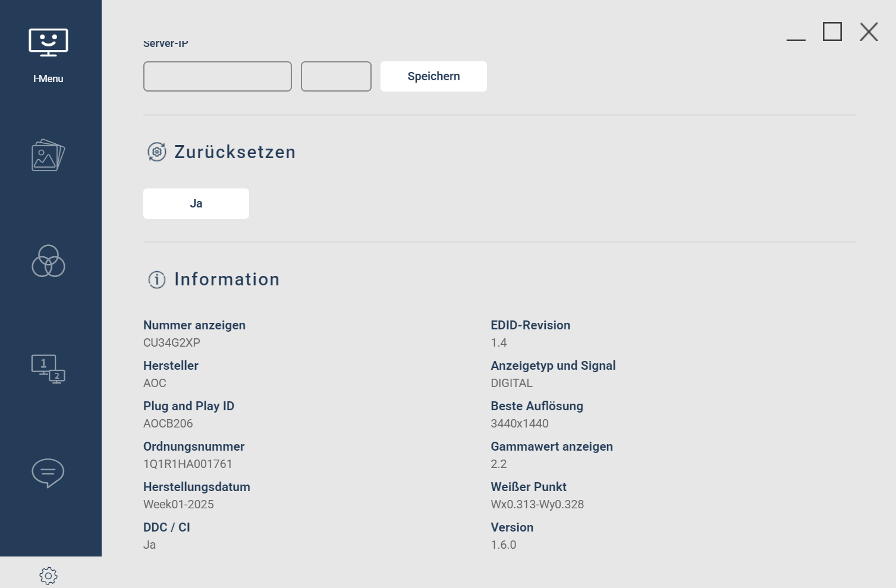896x588 pixels.
Task: Click the DDC / CI label
Action: [166, 527]
